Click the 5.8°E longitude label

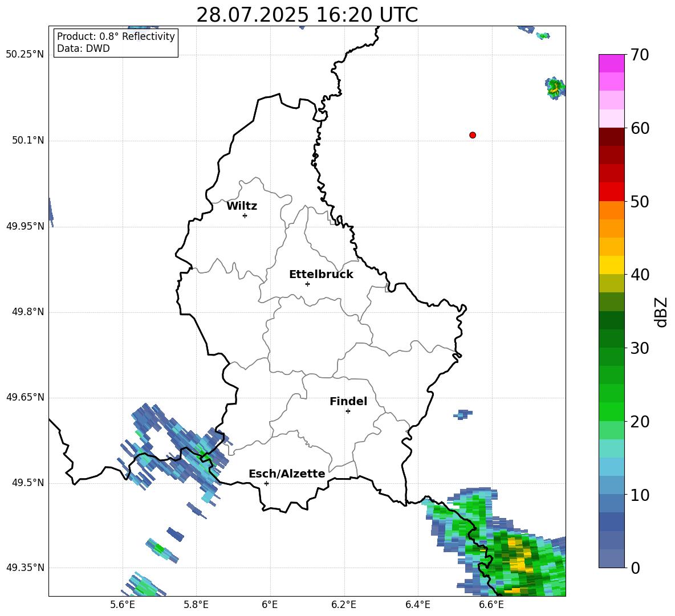196,605
